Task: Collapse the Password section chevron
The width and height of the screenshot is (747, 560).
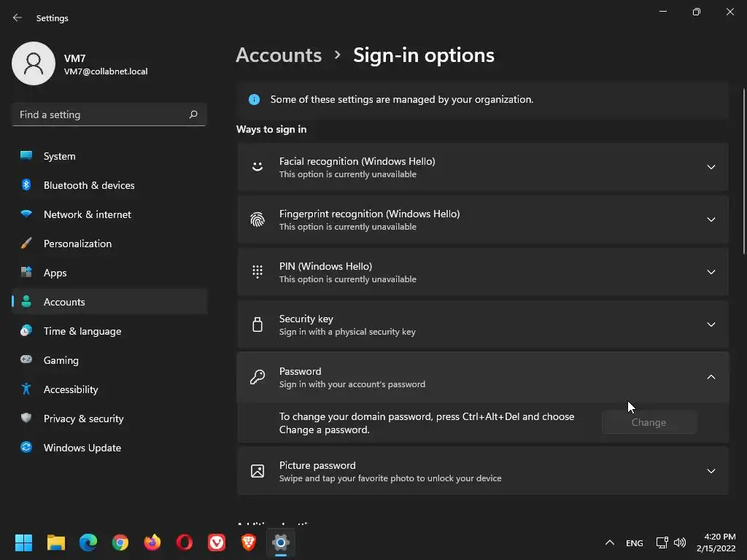Action: [711, 377]
